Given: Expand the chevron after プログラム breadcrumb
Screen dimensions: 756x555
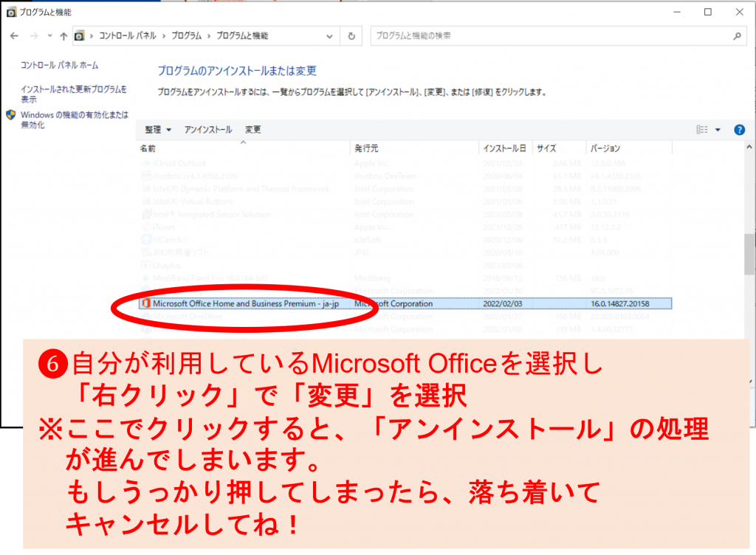Looking at the screenshot, I should pos(209,35).
